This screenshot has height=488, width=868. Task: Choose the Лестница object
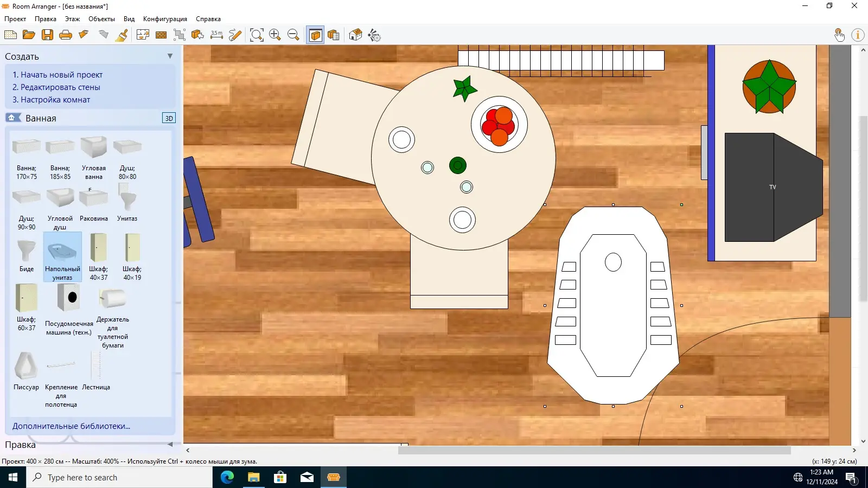click(96, 371)
